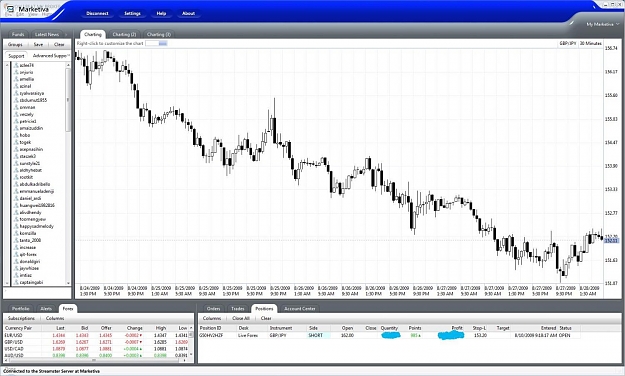
Task: Click the Disconnect menu button
Action: coord(97,14)
